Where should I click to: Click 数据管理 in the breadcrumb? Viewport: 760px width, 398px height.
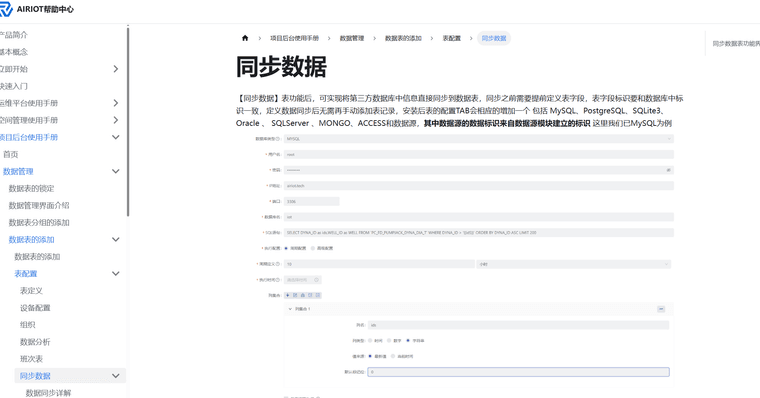pos(351,38)
